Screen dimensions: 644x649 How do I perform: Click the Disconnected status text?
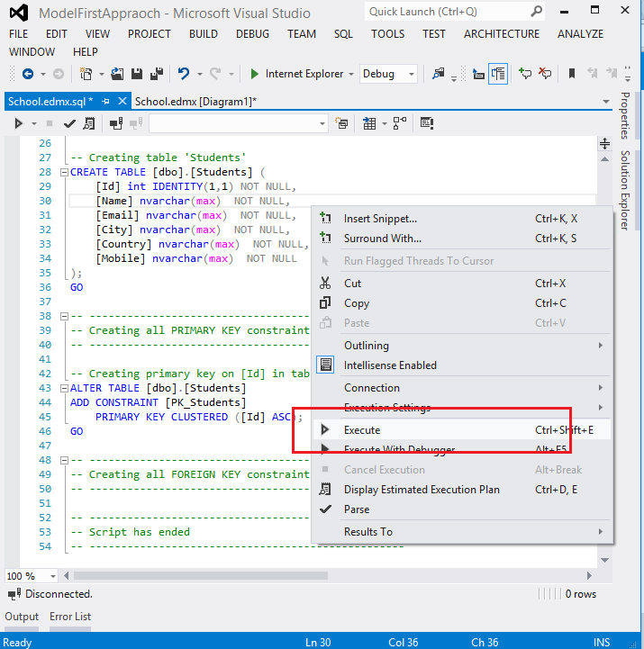tap(59, 594)
